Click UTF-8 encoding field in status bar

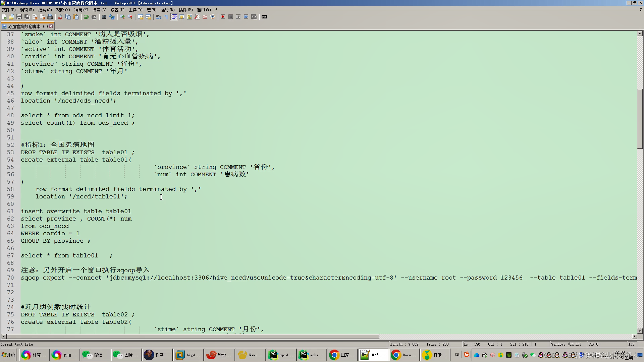593,344
